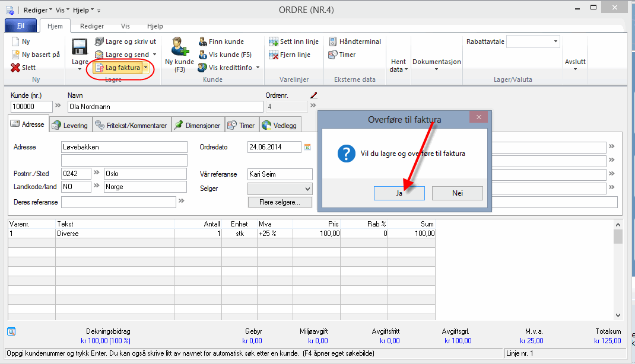Click the order lines vertical scrollbar
Screen dimensions: 635x364
(x=618, y=273)
